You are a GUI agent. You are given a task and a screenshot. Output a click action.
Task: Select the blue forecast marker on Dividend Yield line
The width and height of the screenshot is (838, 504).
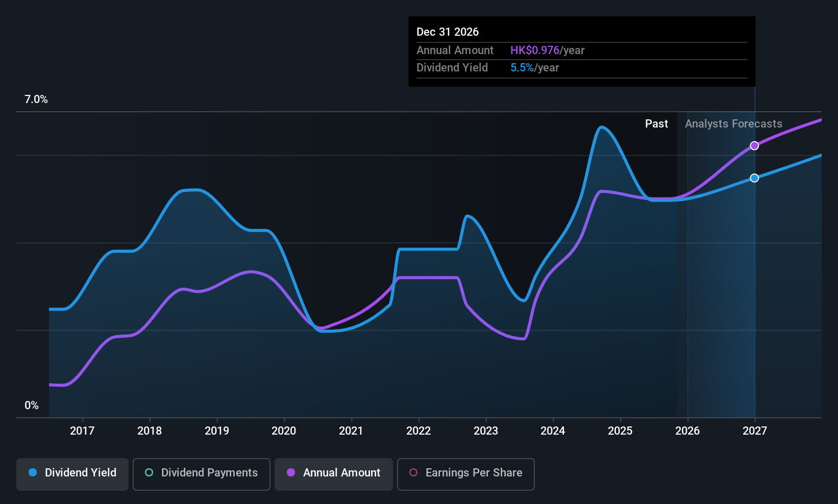point(754,178)
